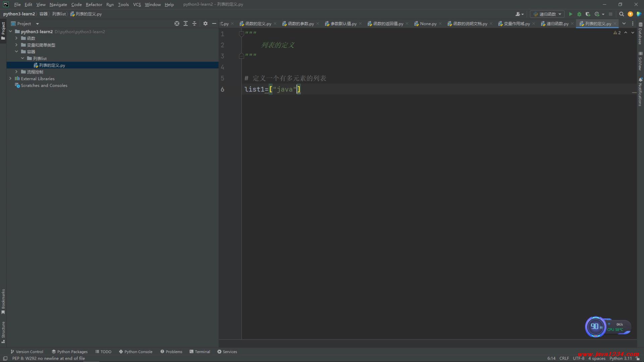
Task: Collapse the 列表list folder
Action: [x=22, y=58]
